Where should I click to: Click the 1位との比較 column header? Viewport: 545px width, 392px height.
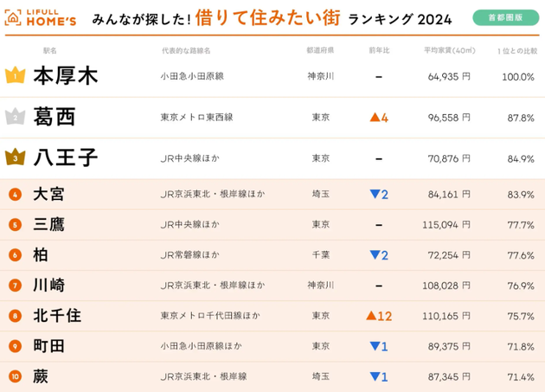(x=517, y=51)
